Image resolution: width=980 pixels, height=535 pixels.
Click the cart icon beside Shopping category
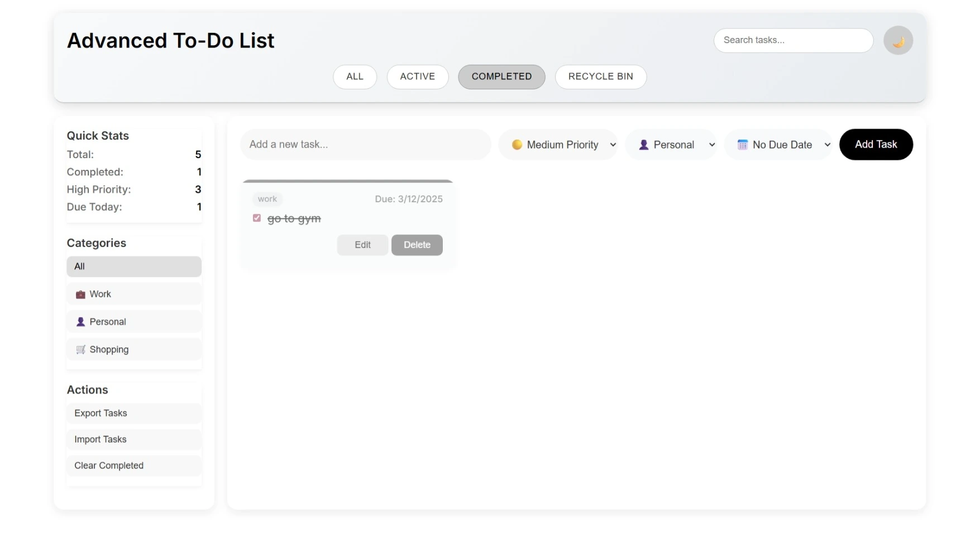[x=80, y=349]
